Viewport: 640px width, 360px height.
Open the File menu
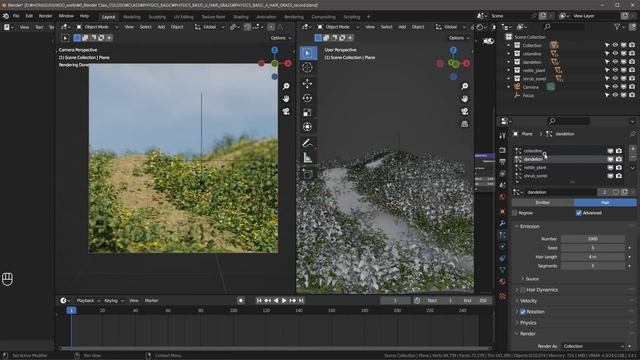pos(16,16)
